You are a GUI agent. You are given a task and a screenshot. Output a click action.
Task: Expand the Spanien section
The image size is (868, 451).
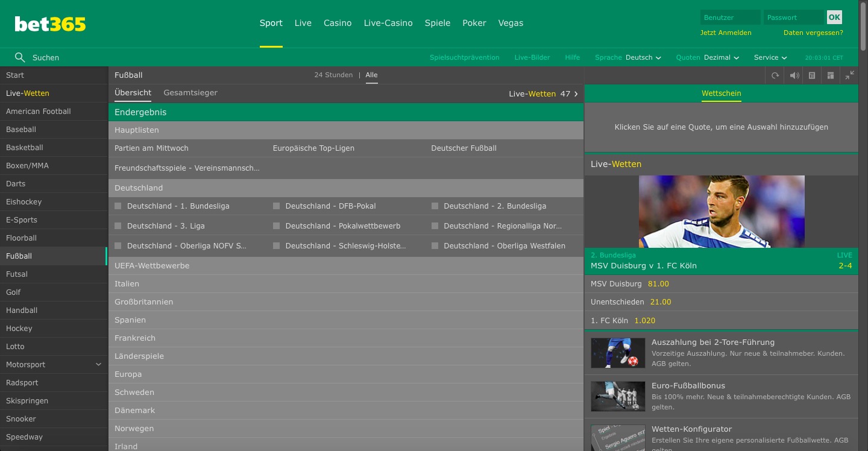(x=346, y=320)
